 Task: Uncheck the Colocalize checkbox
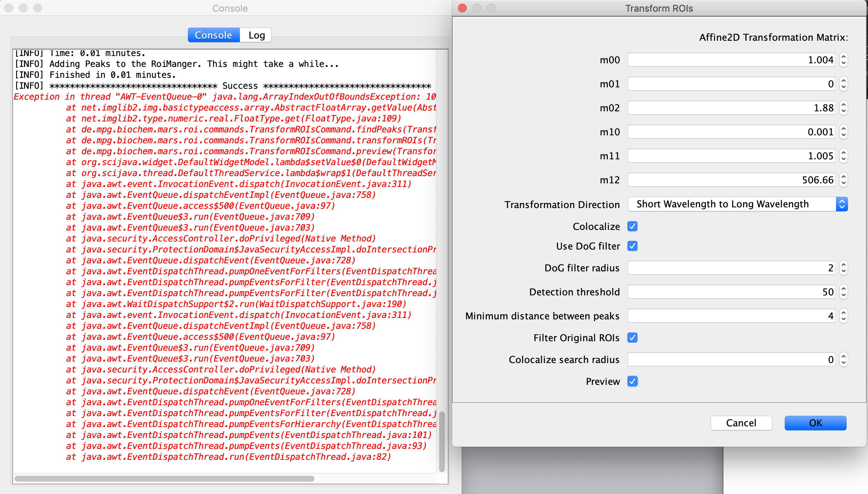coord(632,226)
